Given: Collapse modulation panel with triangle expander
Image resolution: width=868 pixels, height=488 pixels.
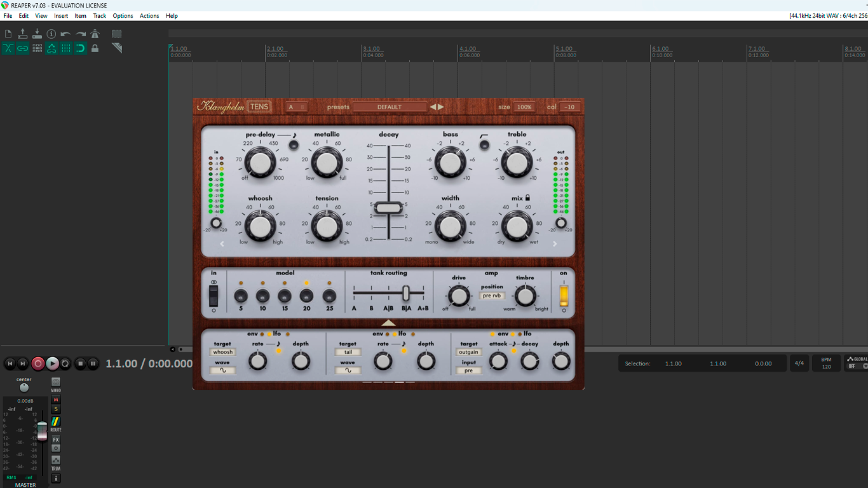Looking at the screenshot, I should pos(388,323).
